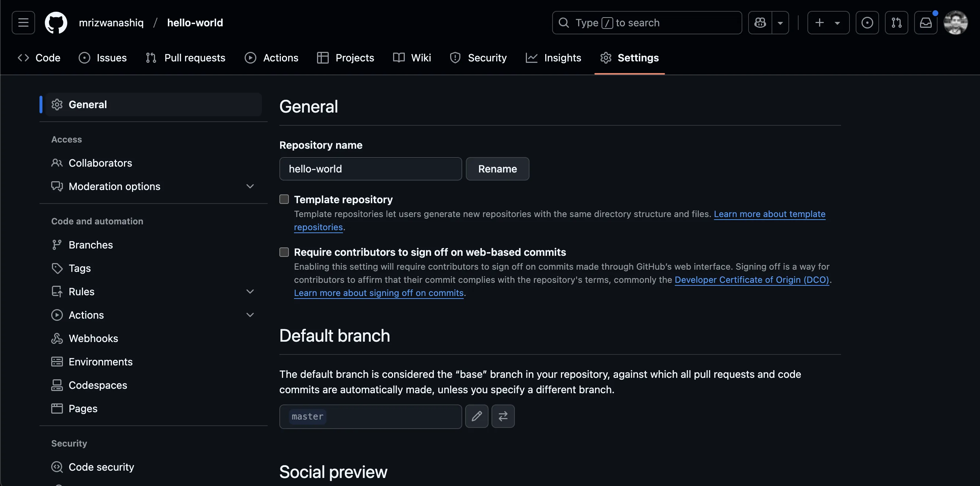Open the Projects tab

(346, 58)
